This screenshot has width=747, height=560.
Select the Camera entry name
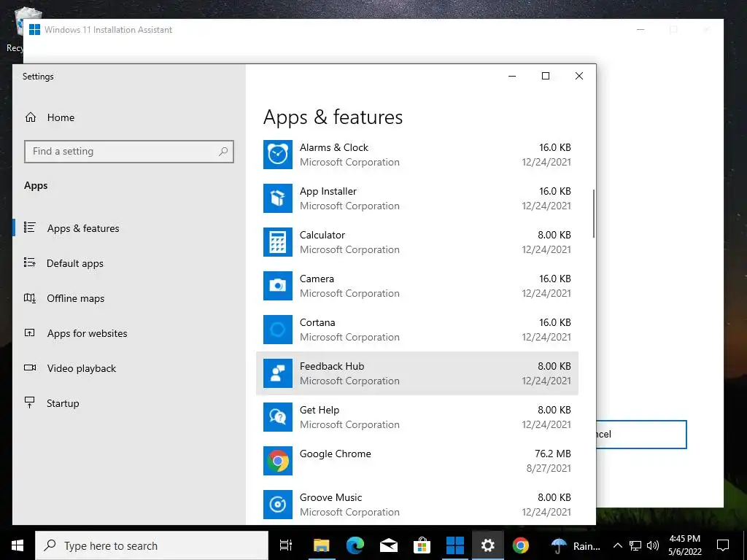(317, 279)
